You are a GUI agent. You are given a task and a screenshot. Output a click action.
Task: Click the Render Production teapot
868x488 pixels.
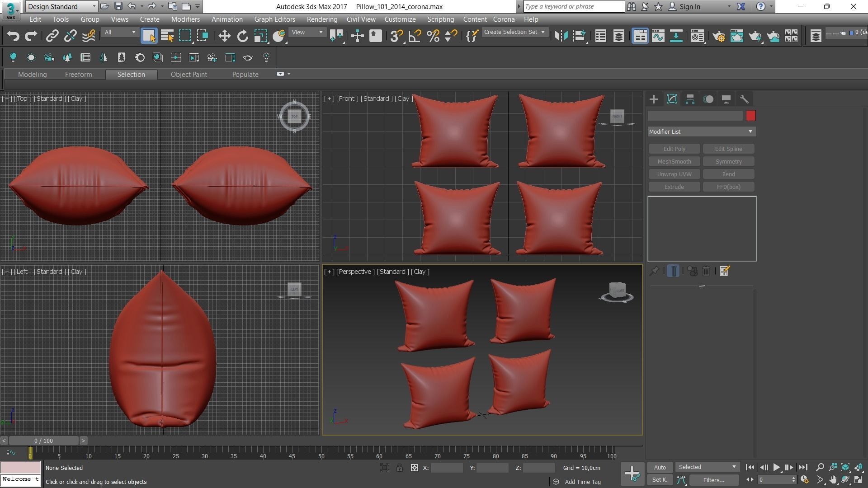755,36
